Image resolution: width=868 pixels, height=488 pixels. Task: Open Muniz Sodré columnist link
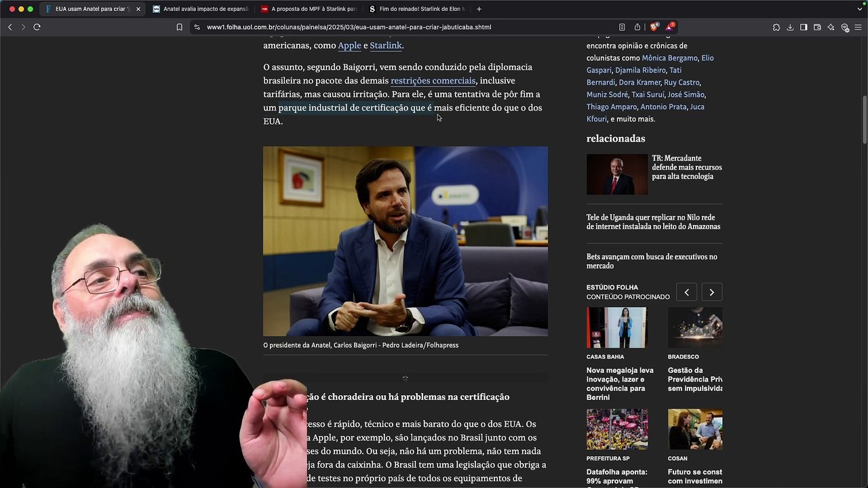coord(607,95)
